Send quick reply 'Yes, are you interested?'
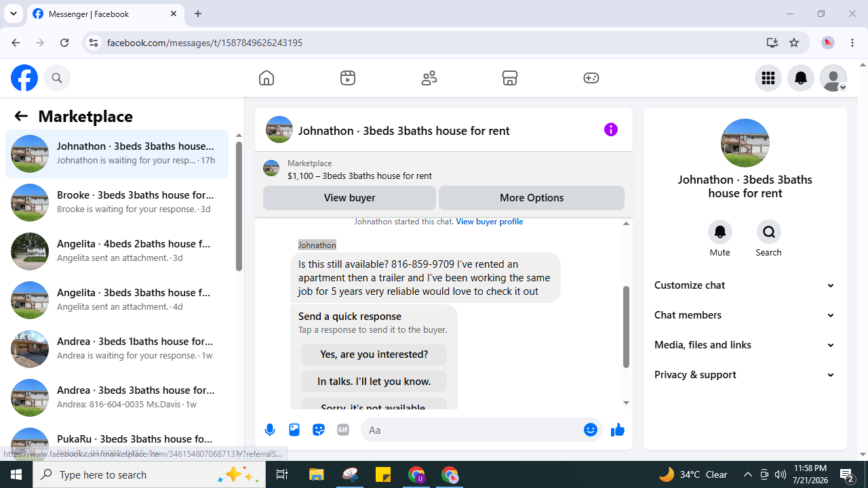868x488 pixels. coord(374,354)
